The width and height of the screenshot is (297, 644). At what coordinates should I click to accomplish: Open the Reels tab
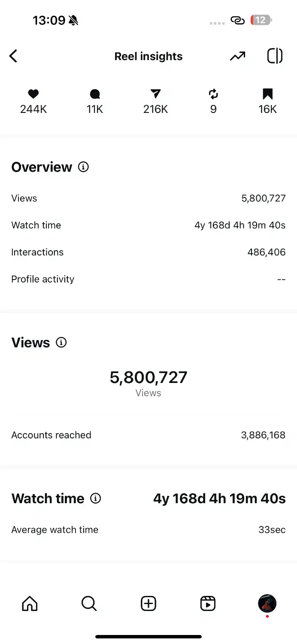[x=208, y=604]
